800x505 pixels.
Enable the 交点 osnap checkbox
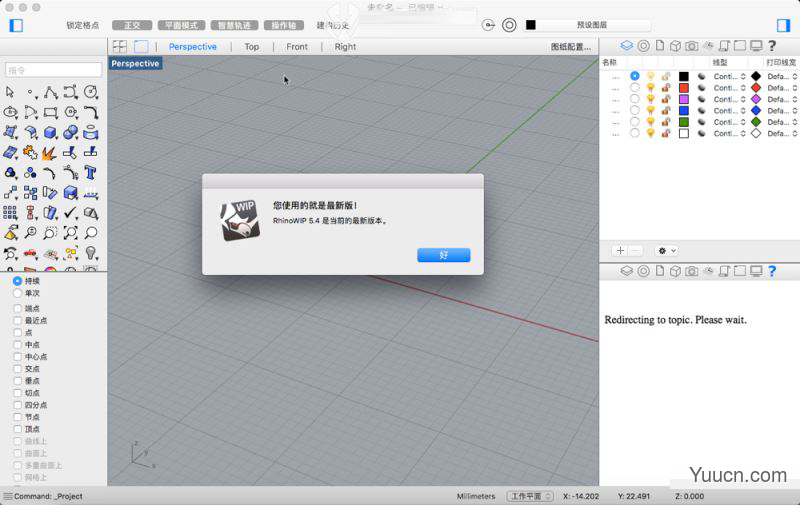click(17, 369)
